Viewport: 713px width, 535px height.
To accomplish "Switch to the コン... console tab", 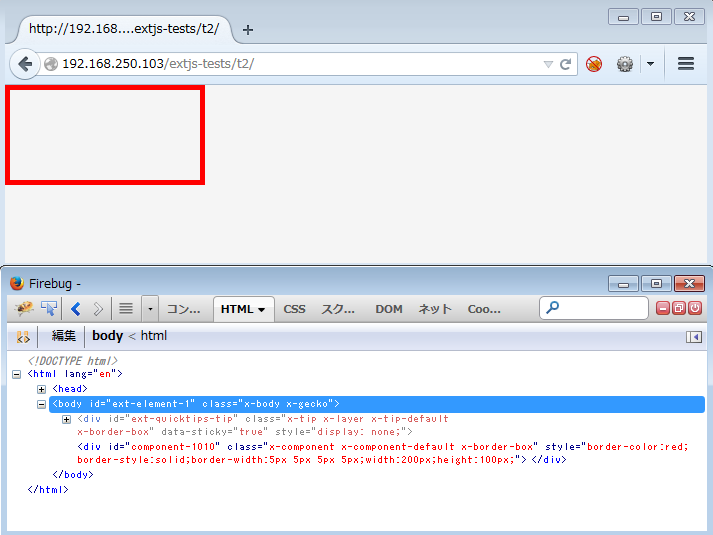I will click(184, 309).
